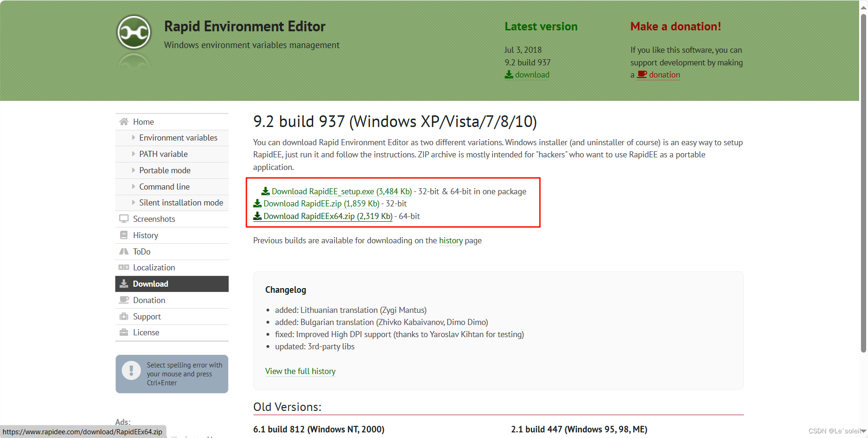Click the ToDo road icon
This screenshot has width=868, height=438.
tap(124, 251)
